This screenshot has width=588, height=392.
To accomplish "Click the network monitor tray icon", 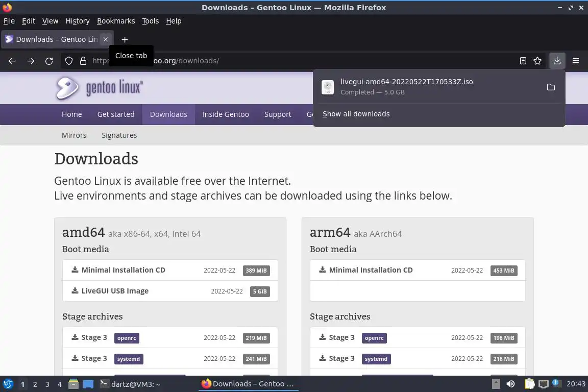I will click(544, 384).
